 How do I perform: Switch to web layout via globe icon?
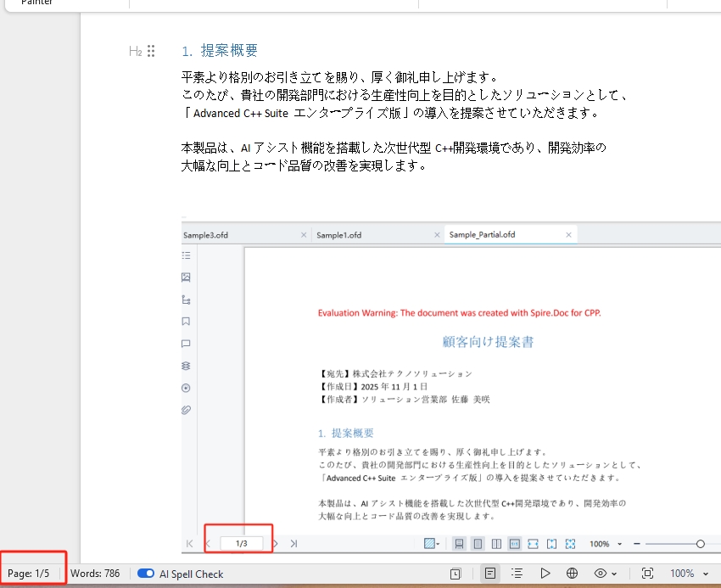tap(572, 574)
